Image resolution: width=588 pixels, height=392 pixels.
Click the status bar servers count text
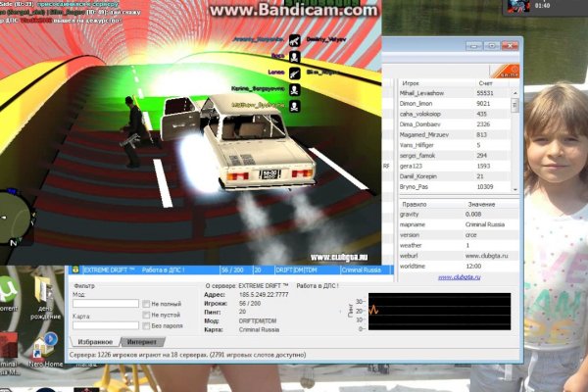click(187, 355)
